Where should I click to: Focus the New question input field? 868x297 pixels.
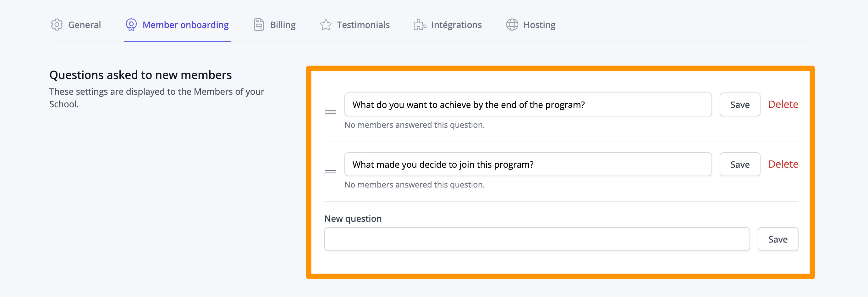537,239
